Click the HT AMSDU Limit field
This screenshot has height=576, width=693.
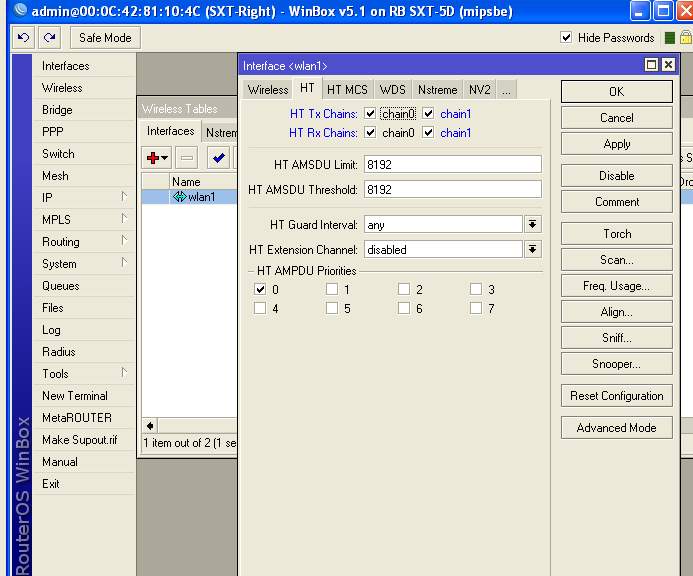453,164
